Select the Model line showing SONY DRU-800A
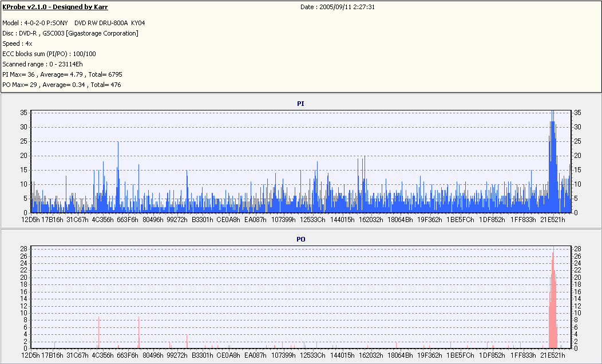 74,23
